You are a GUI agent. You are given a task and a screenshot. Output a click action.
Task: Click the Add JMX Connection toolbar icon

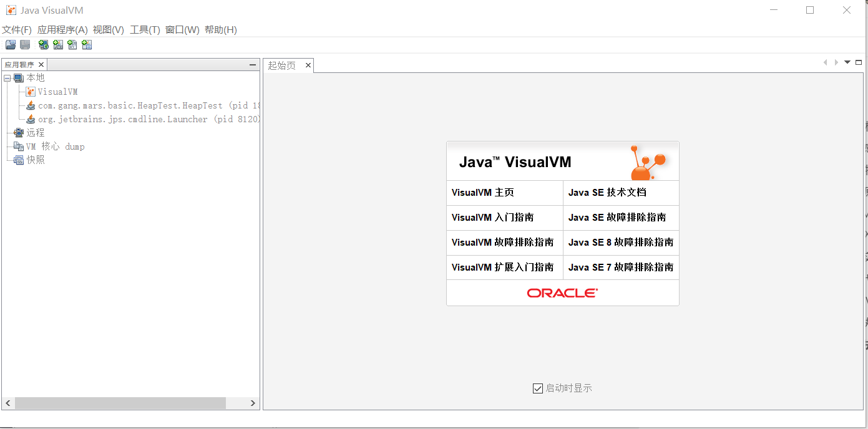click(58, 44)
